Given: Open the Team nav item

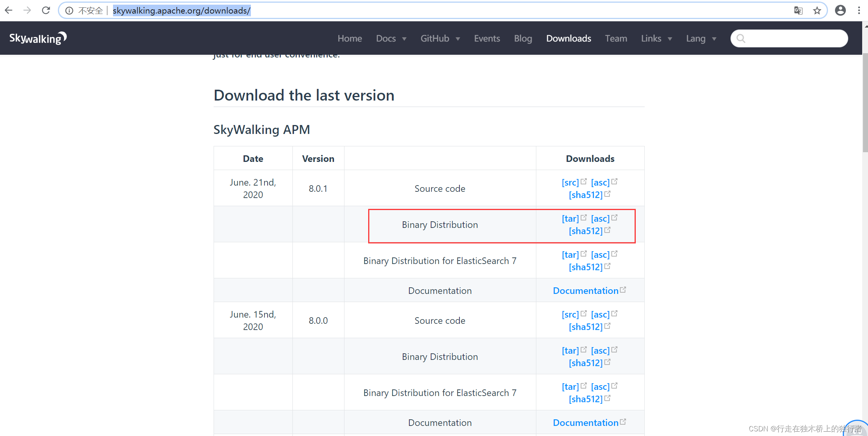Looking at the screenshot, I should pos(616,38).
